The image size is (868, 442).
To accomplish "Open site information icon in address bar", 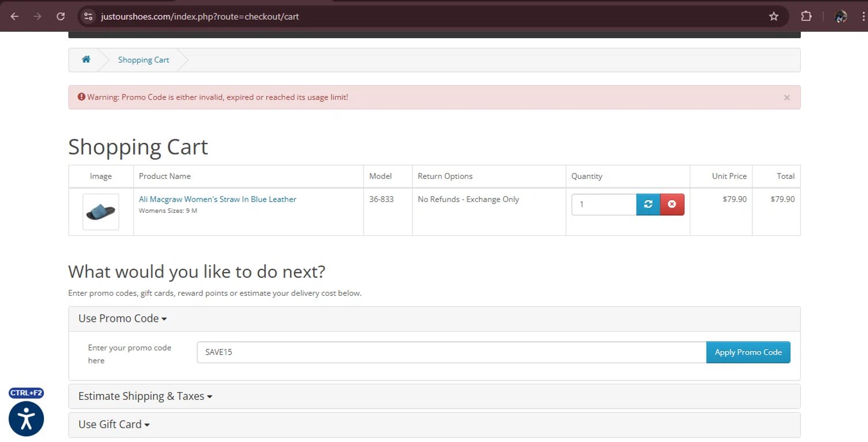I will pos(88,16).
